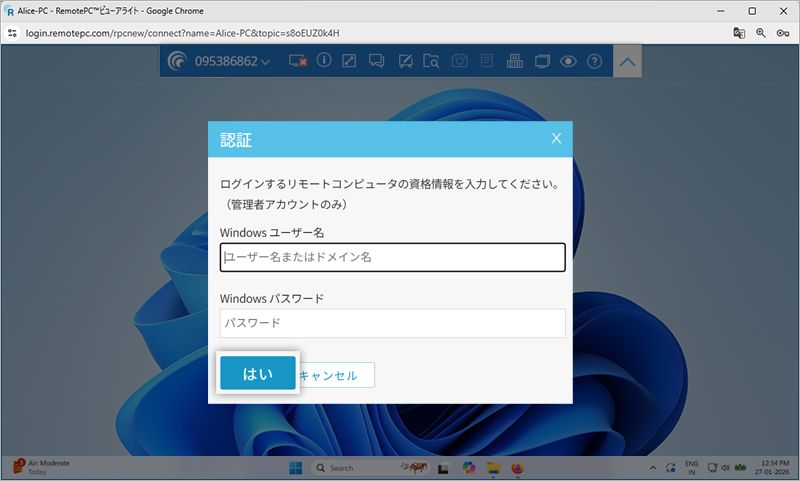Click the battery icon in system tray

click(x=740, y=468)
